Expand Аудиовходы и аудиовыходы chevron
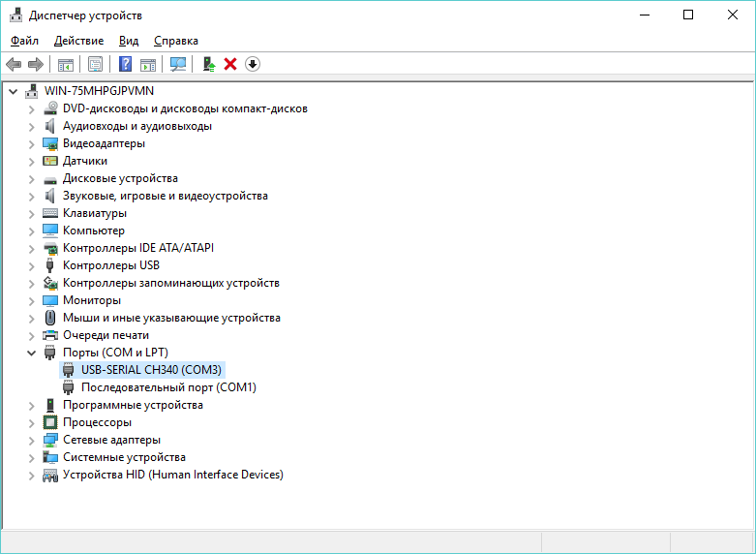The width and height of the screenshot is (756, 554). pyautogui.click(x=31, y=127)
